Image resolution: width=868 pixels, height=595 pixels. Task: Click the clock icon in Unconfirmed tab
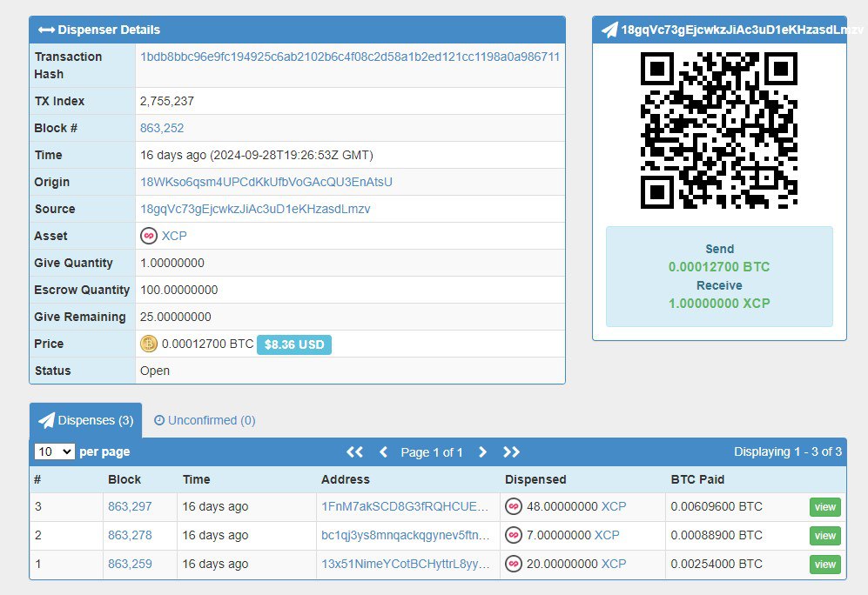pyautogui.click(x=158, y=420)
